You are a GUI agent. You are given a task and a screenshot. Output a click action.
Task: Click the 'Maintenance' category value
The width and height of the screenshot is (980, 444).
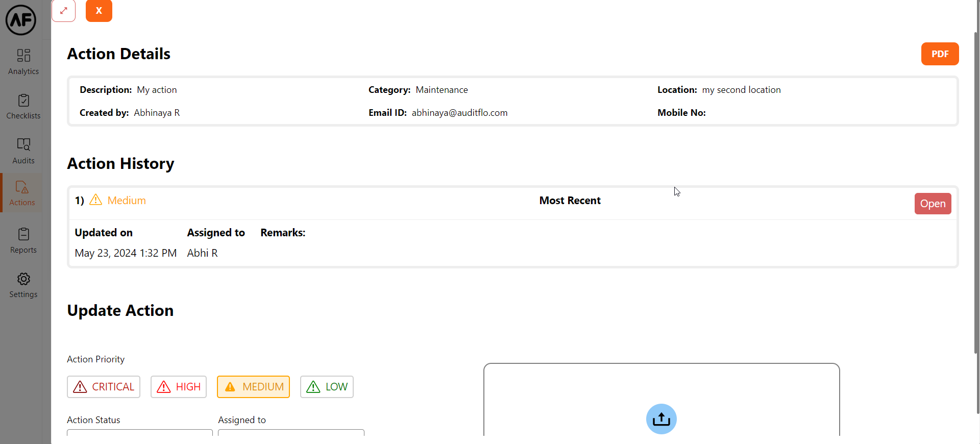click(x=442, y=90)
